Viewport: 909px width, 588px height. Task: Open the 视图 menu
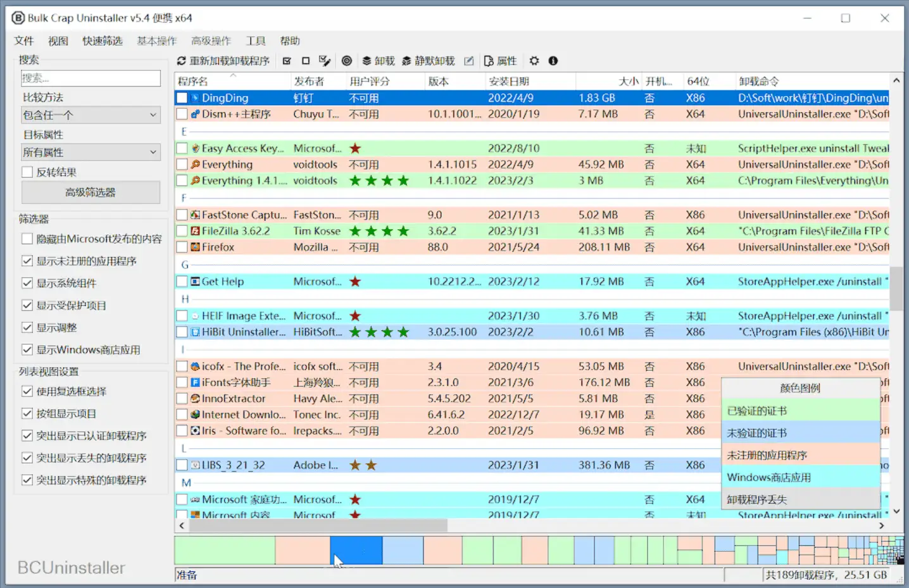tap(58, 41)
